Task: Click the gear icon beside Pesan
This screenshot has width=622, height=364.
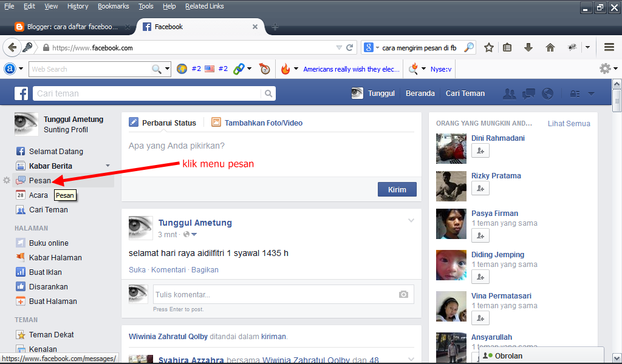Action: coord(6,180)
